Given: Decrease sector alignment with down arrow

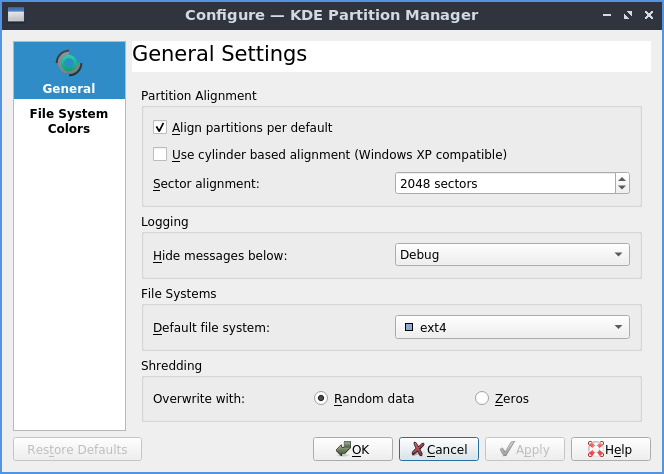Looking at the screenshot, I should (x=622, y=188).
